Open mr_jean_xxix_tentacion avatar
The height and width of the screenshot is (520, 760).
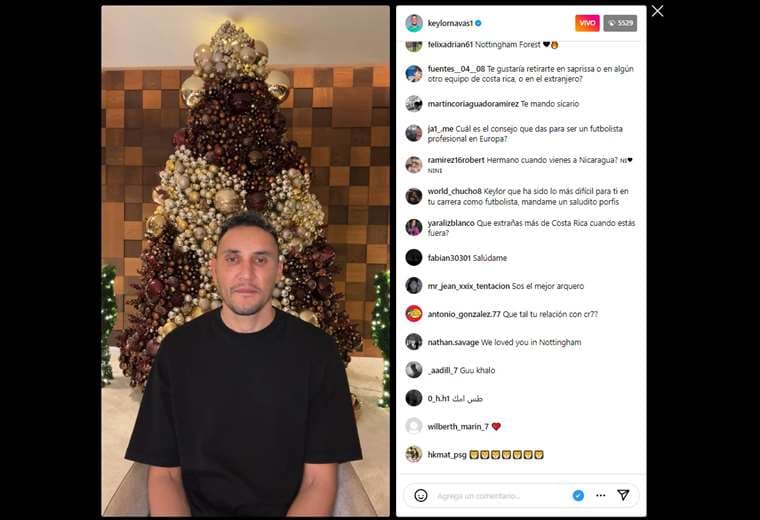pyautogui.click(x=414, y=285)
